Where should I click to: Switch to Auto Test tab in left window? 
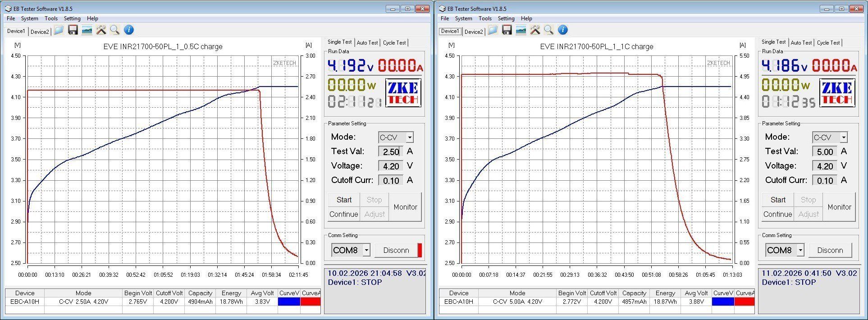pyautogui.click(x=367, y=43)
